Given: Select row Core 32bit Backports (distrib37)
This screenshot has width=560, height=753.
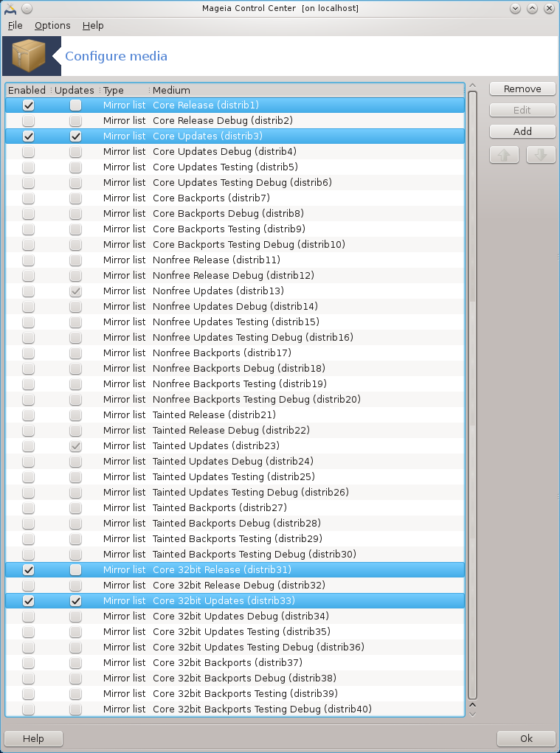Looking at the screenshot, I should click(235, 663).
